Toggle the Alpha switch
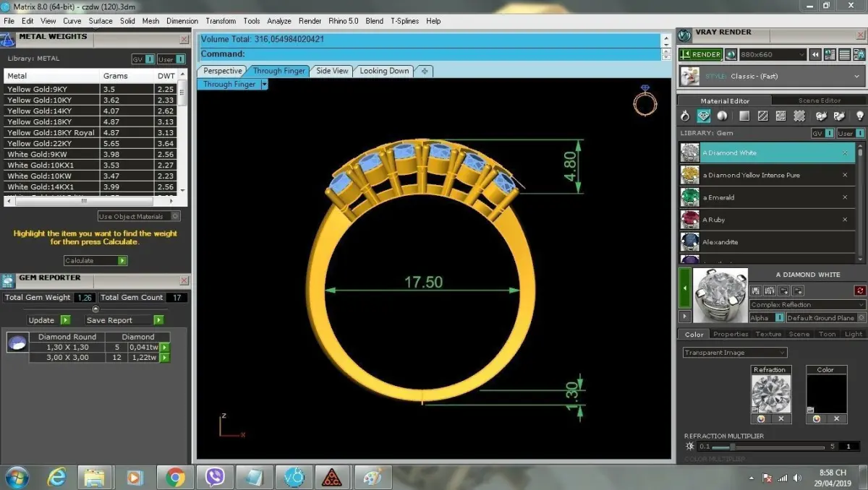This screenshot has width=868, height=490. point(767,318)
